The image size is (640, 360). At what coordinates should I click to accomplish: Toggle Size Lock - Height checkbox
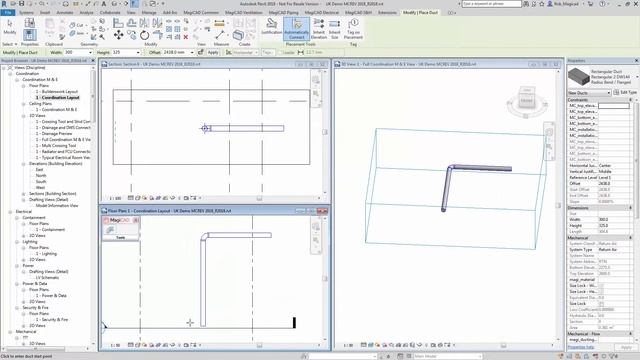pyautogui.click(x=601, y=292)
